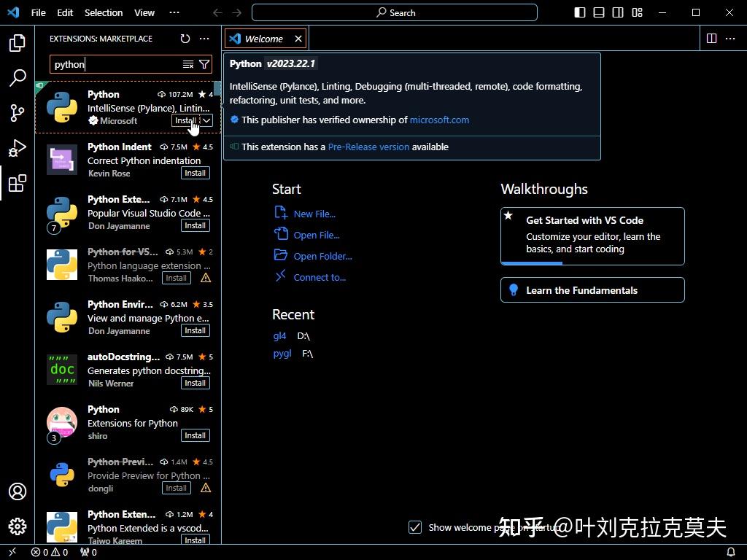
Task: Refresh the extensions marketplace list
Action: pyautogui.click(x=185, y=39)
